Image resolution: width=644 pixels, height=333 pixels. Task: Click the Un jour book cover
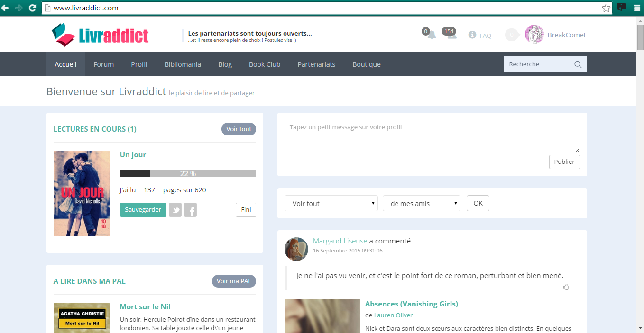82,194
